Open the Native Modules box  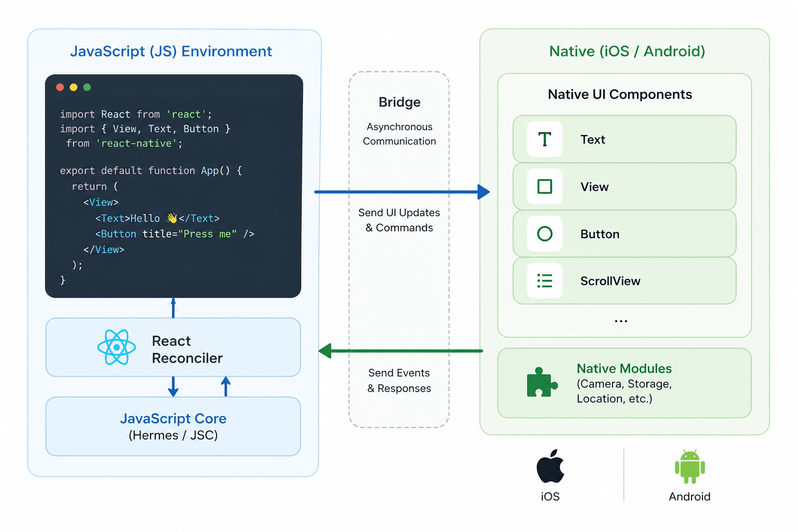624,383
